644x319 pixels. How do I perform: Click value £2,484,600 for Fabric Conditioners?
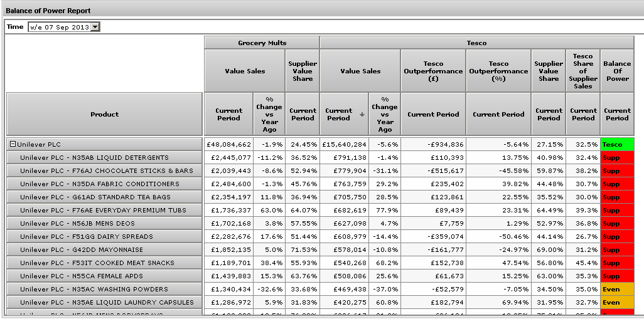[228, 184]
